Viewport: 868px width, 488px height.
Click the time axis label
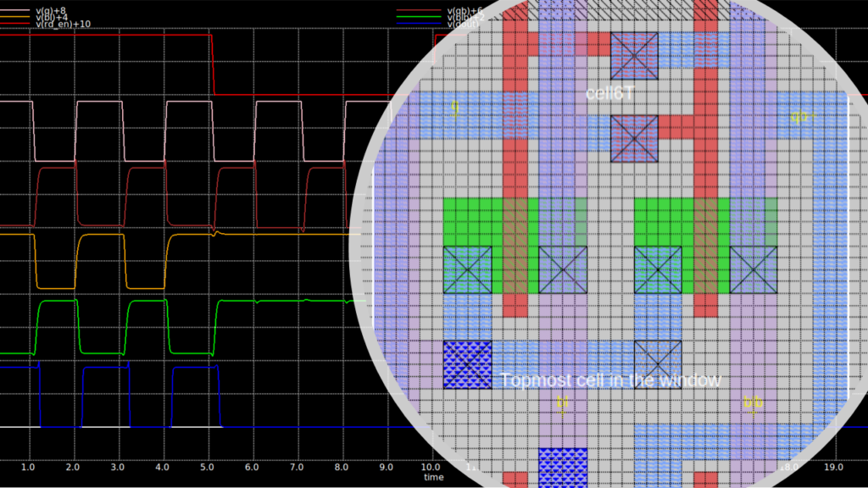pyautogui.click(x=434, y=477)
